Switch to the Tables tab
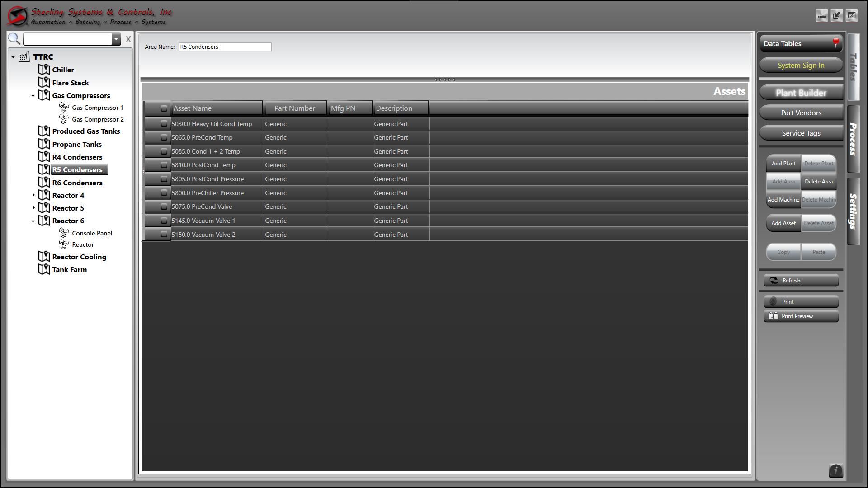868x488 pixels. 854,68
